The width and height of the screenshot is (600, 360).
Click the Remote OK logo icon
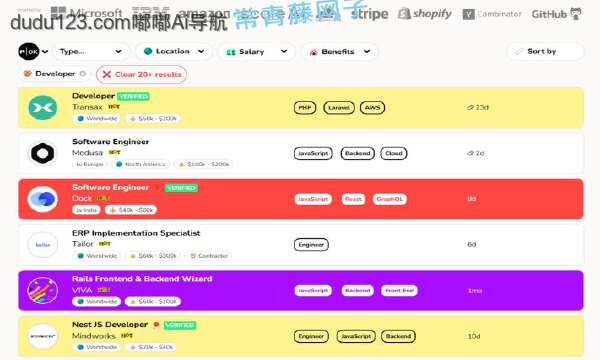pyautogui.click(x=29, y=51)
